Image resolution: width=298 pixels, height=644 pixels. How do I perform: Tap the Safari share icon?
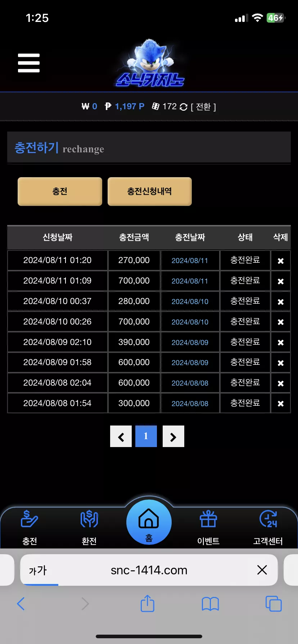tap(148, 603)
